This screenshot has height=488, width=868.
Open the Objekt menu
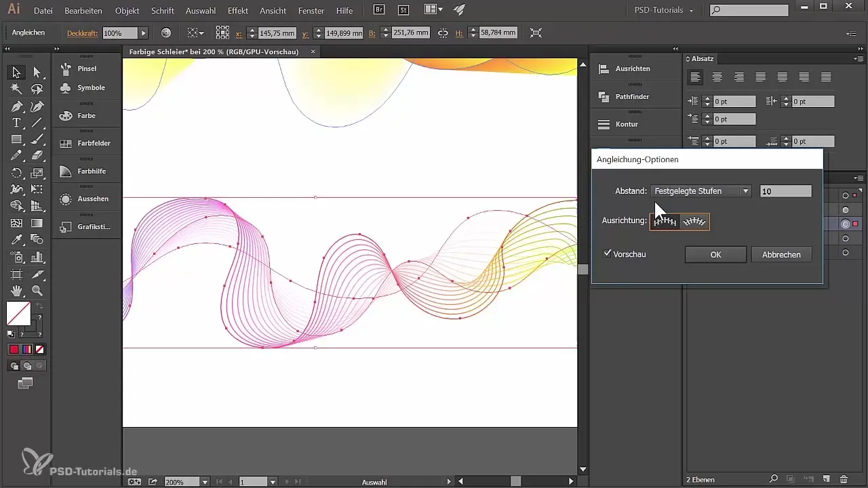(127, 11)
